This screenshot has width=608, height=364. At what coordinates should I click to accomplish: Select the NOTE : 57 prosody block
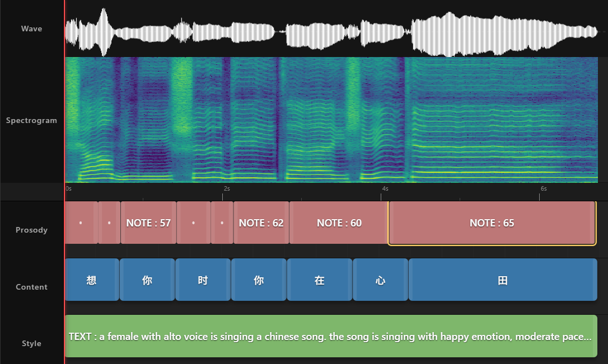(x=148, y=223)
